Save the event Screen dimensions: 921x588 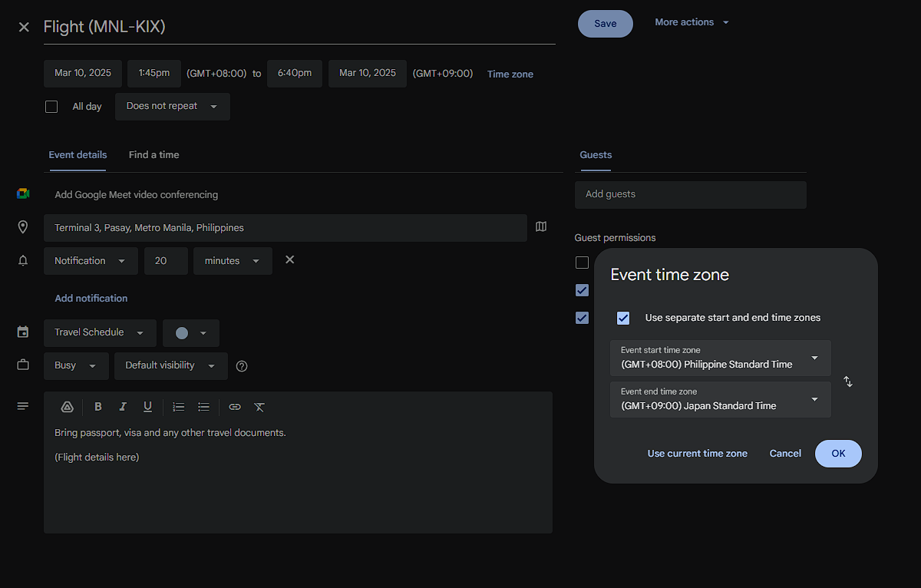[x=606, y=24]
